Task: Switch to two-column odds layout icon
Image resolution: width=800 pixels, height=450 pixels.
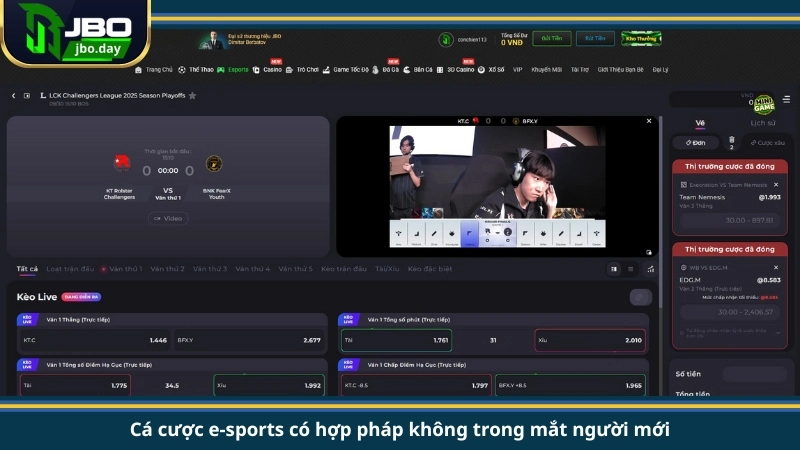Action: [x=614, y=269]
